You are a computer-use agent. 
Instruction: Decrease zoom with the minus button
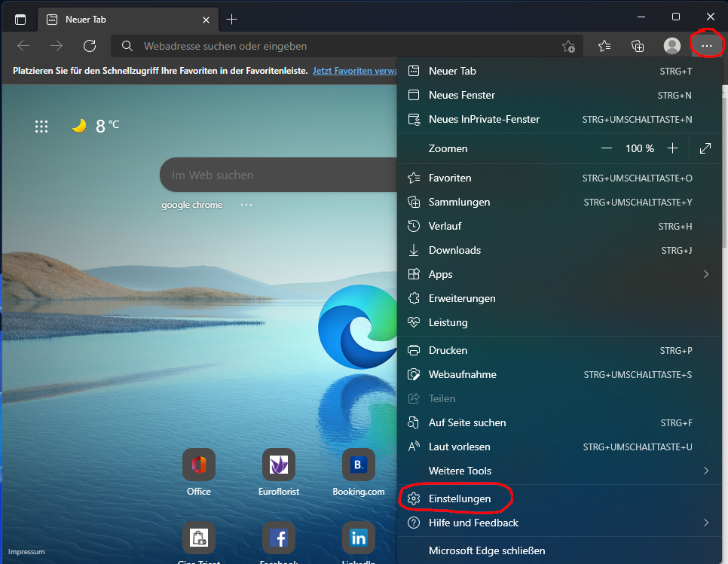(607, 148)
